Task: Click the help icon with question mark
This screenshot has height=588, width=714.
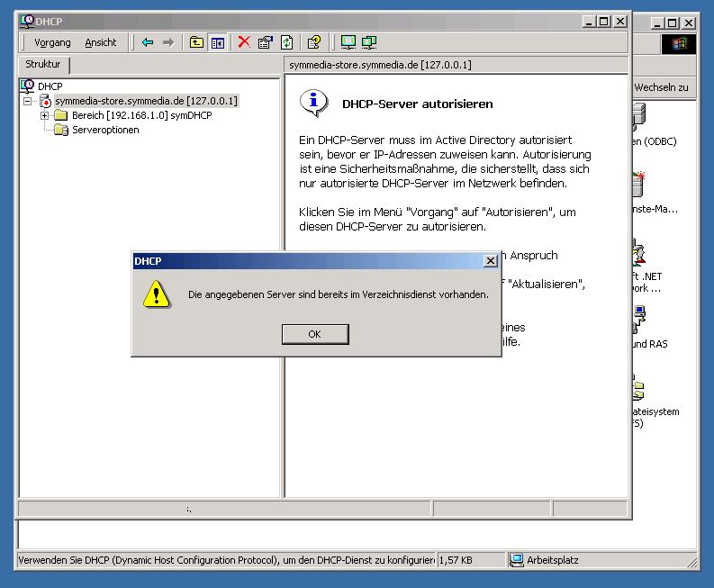Action: point(313,42)
